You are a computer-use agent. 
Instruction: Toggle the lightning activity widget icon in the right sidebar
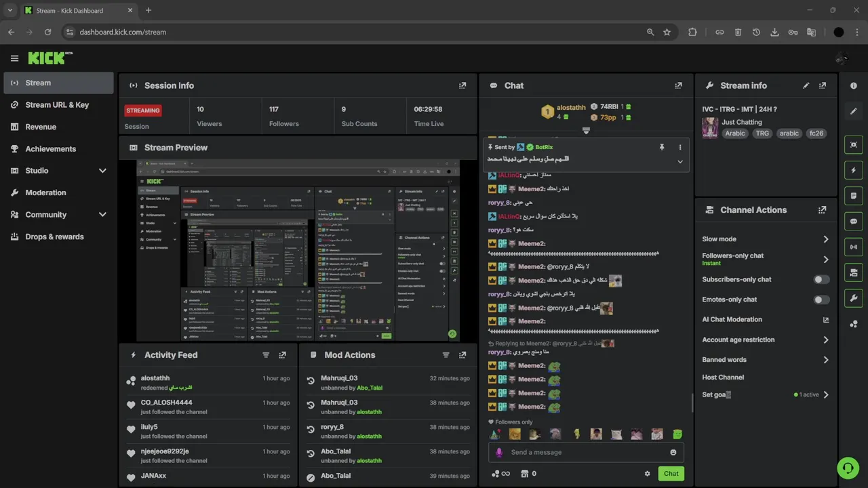tap(854, 170)
